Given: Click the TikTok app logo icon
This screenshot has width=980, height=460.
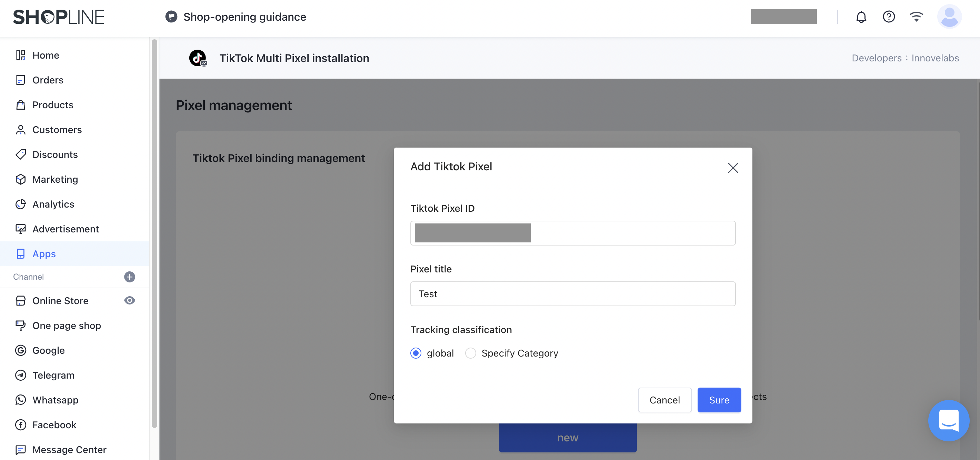Looking at the screenshot, I should pos(198,58).
